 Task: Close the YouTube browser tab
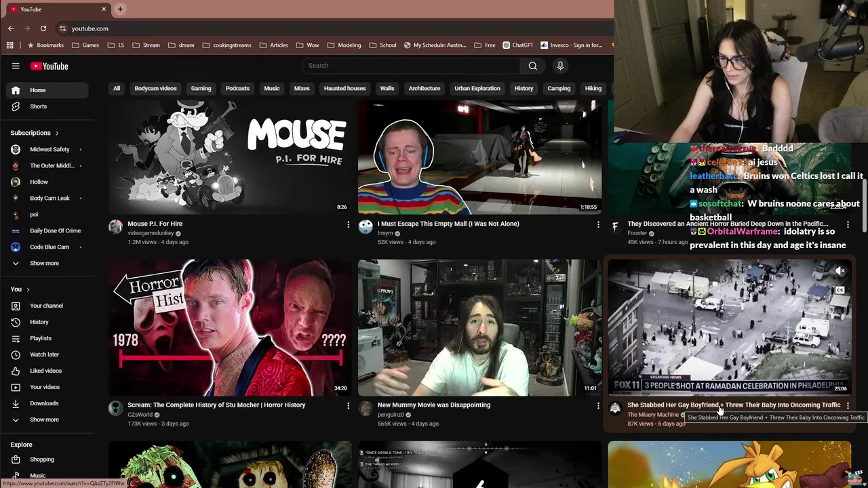104,9
